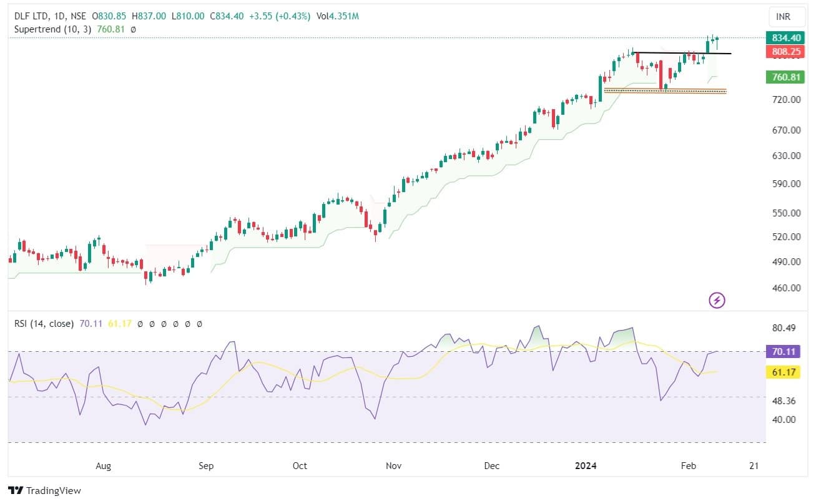Image resolution: width=816 pixels, height=504 pixels.
Task: Click the 520.00 price axis value
Action: (786, 237)
